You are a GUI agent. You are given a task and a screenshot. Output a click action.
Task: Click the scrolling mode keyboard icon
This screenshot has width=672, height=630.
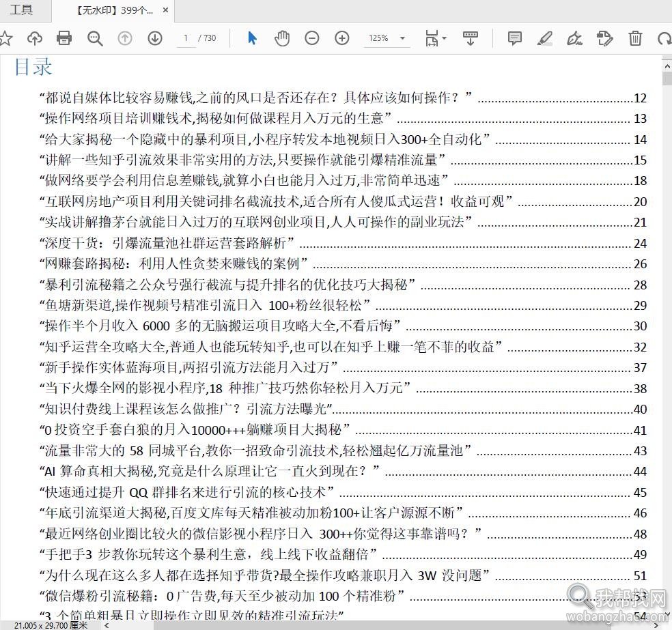(471, 38)
